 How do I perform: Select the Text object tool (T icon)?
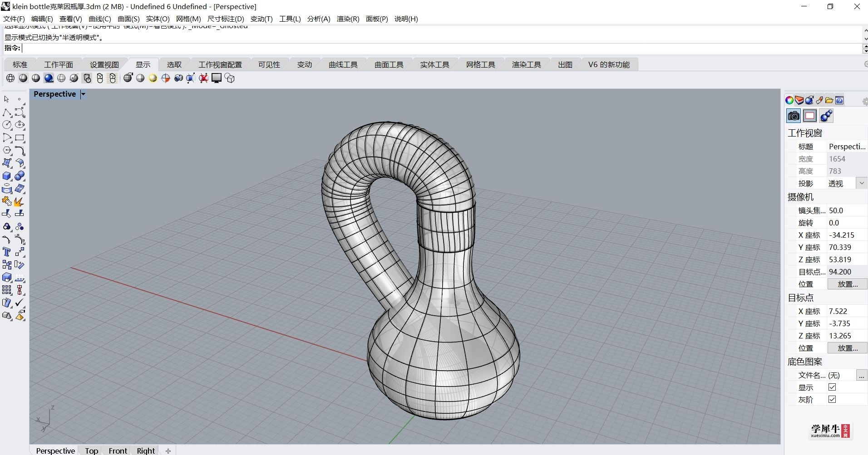[x=7, y=252]
